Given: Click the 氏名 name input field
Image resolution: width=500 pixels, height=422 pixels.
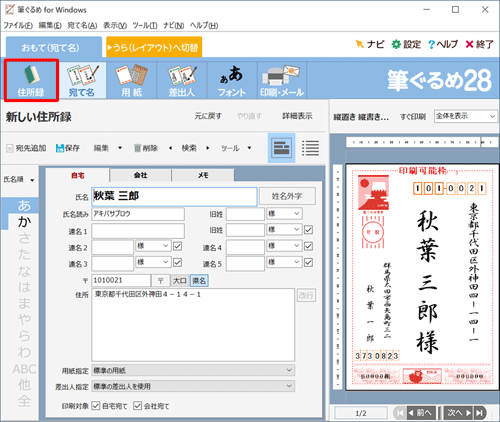Looking at the screenshot, I should click(174, 196).
